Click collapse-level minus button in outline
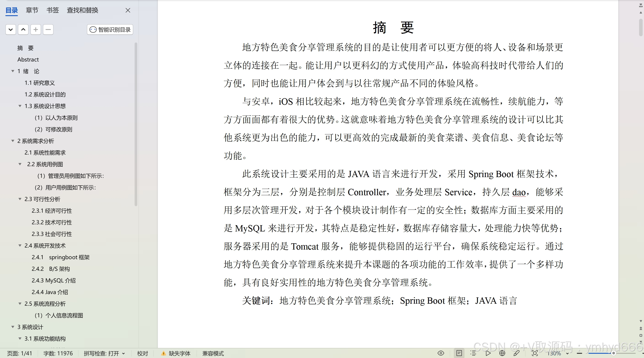This screenshot has height=358, width=644. click(x=48, y=30)
